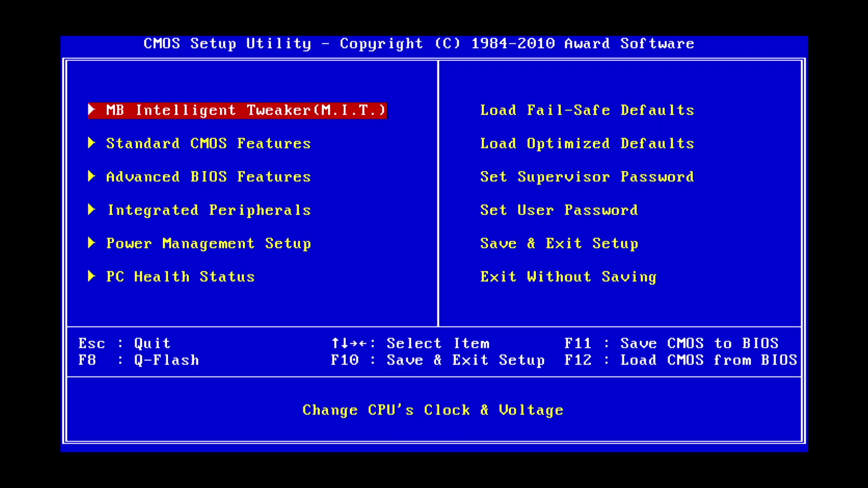Click arrow beside PC Health Status
The height and width of the screenshot is (488, 868).
[91, 276]
